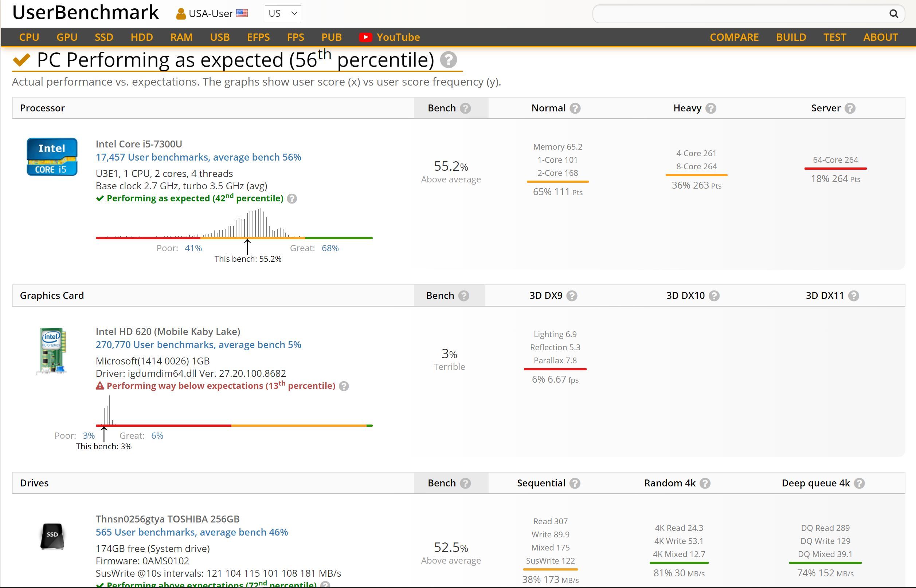Click help icon next to 3D DX9

coord(572,296)
